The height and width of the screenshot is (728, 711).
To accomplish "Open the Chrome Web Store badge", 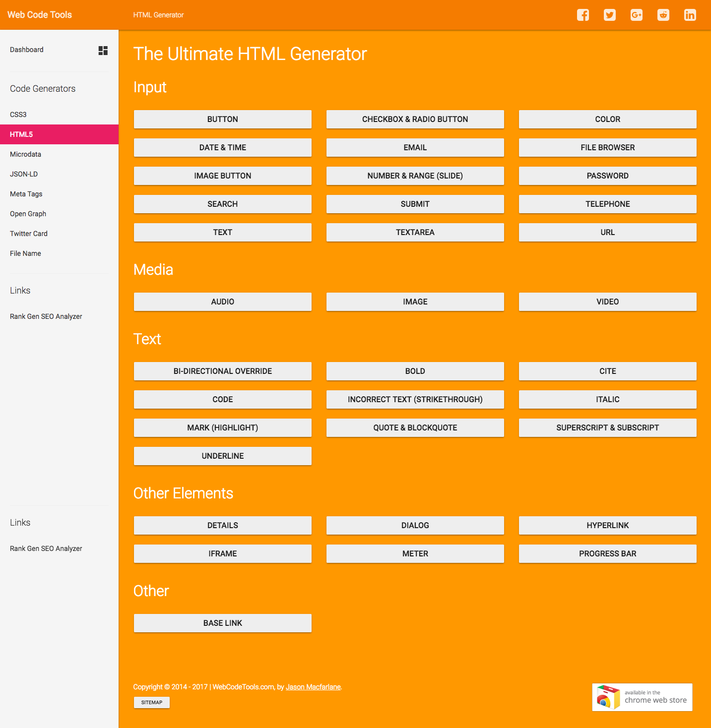I will pyautogui.click(x=642, y=697).
